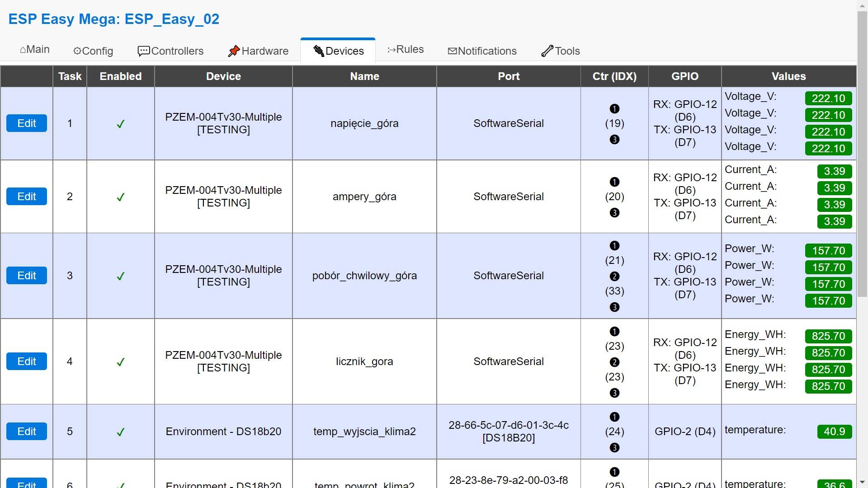Click controller 1 icon above IDX (20)

[614, 182]
